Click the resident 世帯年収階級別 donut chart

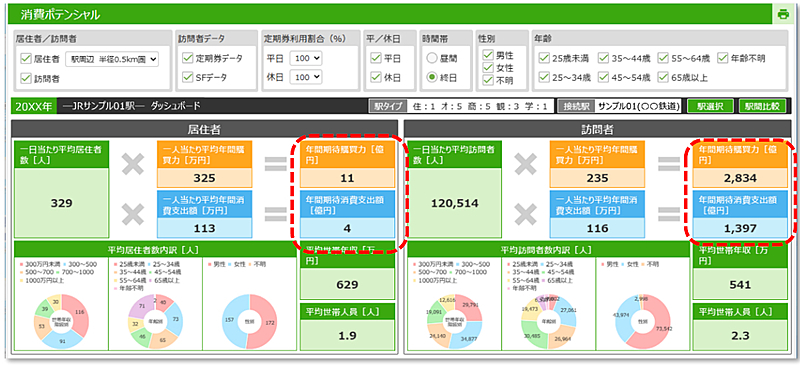point(61,322)
